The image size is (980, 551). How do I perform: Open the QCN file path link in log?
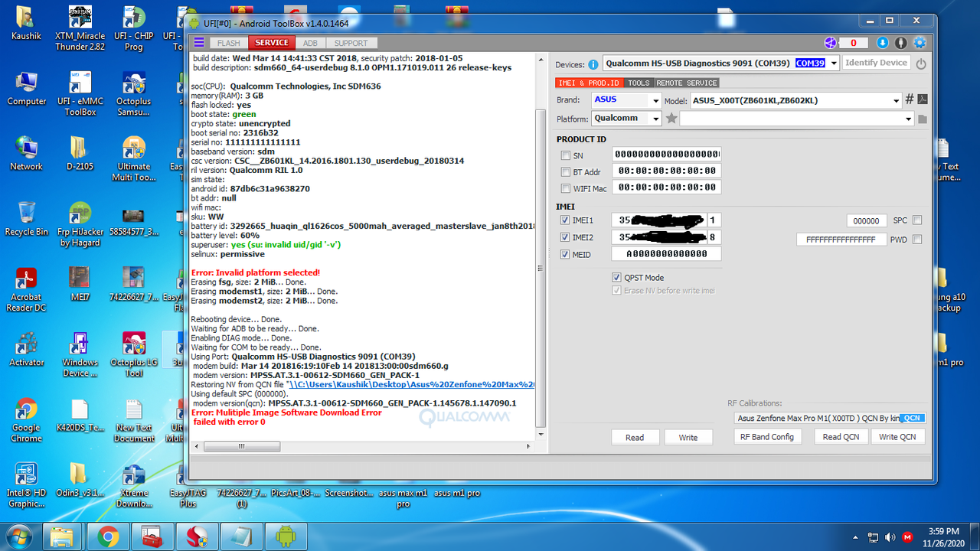pyautogui.click(x=410, y=384)
